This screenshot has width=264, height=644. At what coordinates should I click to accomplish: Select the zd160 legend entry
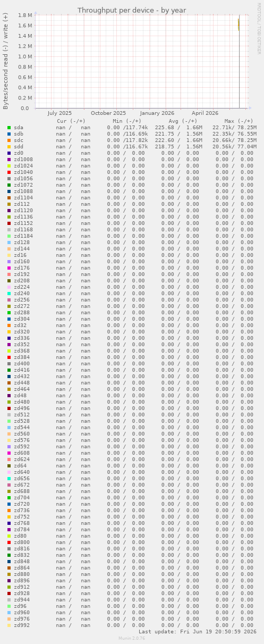click(x=22, y=262)
